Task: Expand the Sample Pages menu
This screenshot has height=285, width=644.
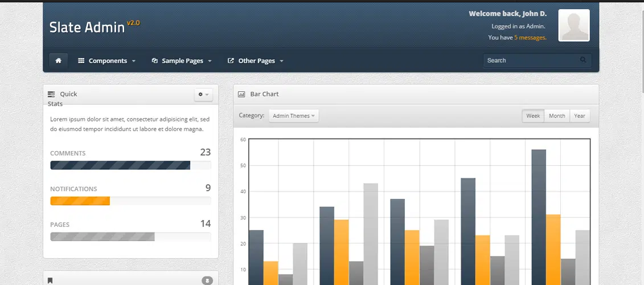Action: click(x=182, y=60)
